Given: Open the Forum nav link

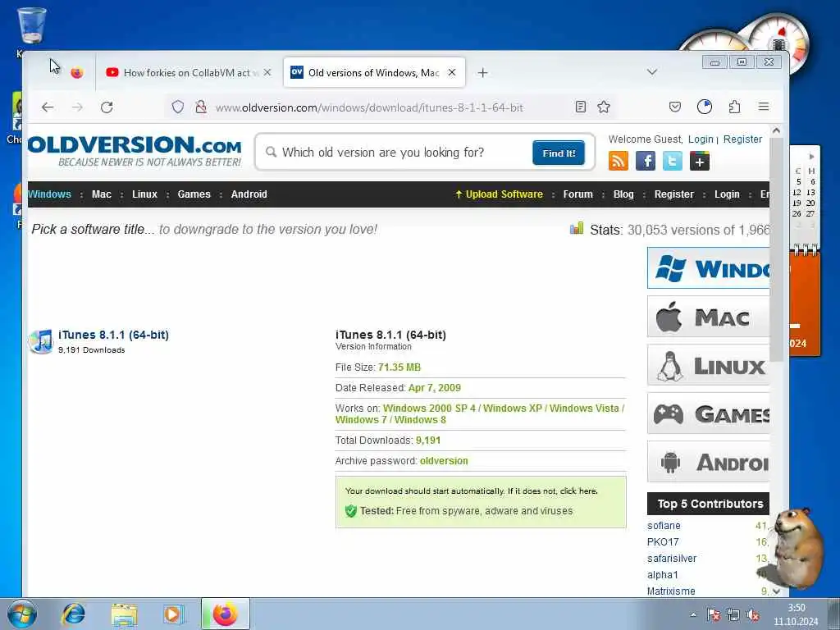Looking at the screenshot, I should [578, 194].
